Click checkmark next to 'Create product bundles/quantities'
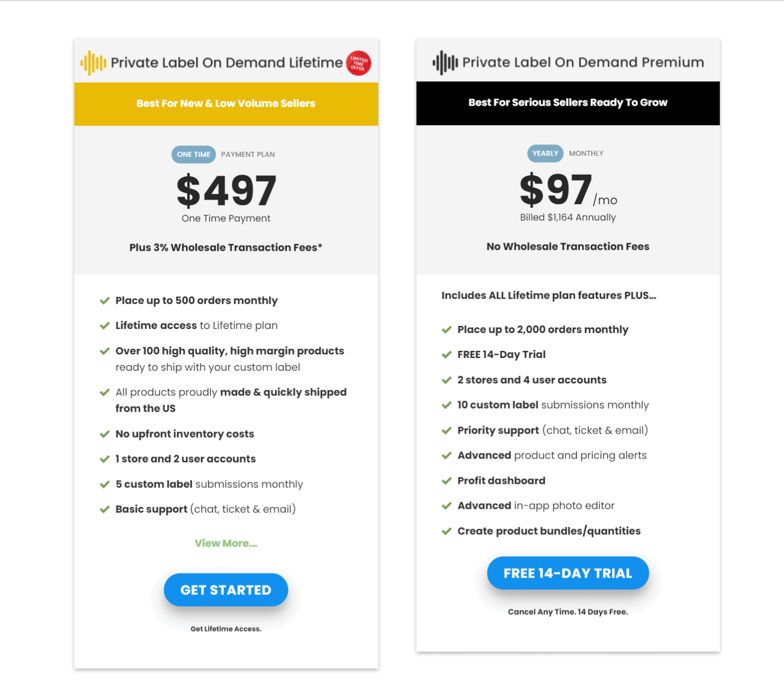Screen dimensions: 784x690 pos(447,531)
